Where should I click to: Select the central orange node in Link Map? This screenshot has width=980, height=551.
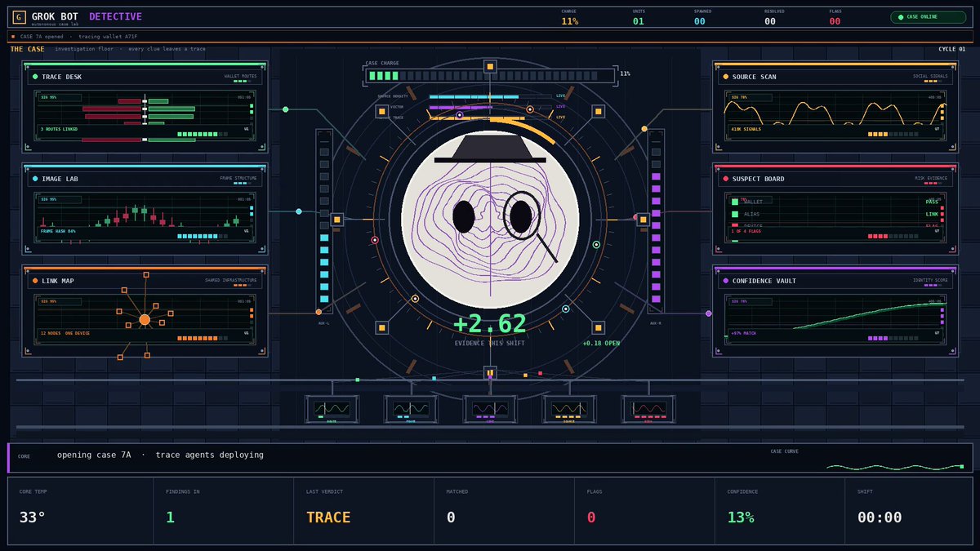(x=145, y=319)
